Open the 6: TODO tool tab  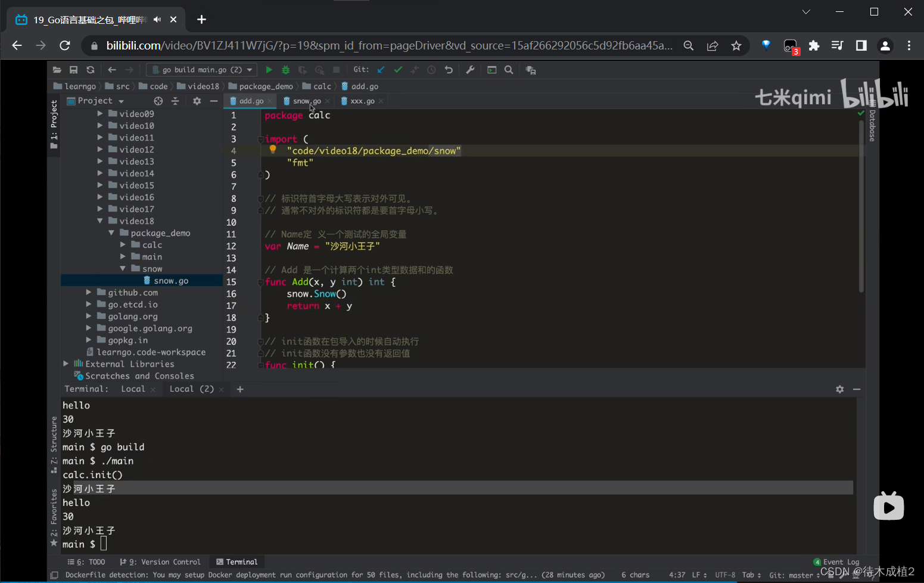click(x=86, y=562)
